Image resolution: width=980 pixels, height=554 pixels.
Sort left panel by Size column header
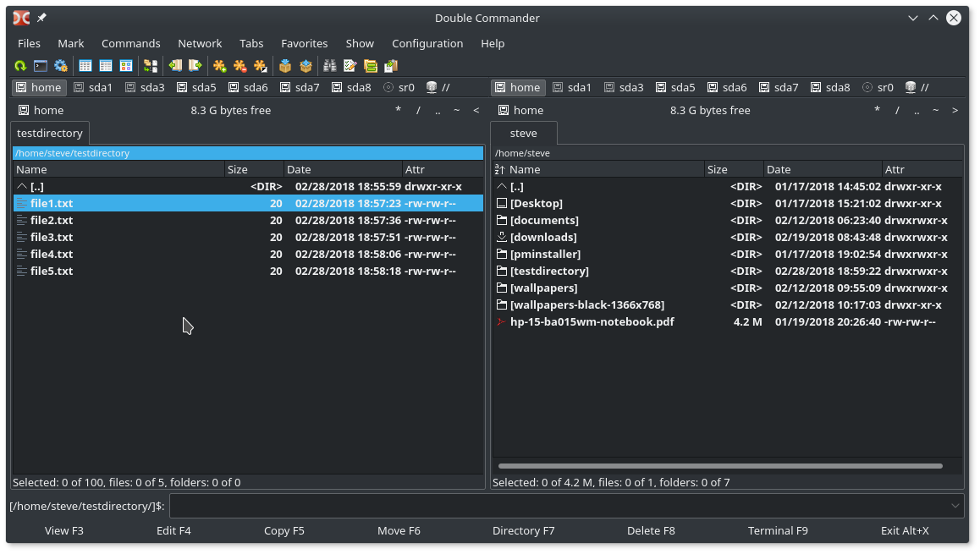coord(254,169)
